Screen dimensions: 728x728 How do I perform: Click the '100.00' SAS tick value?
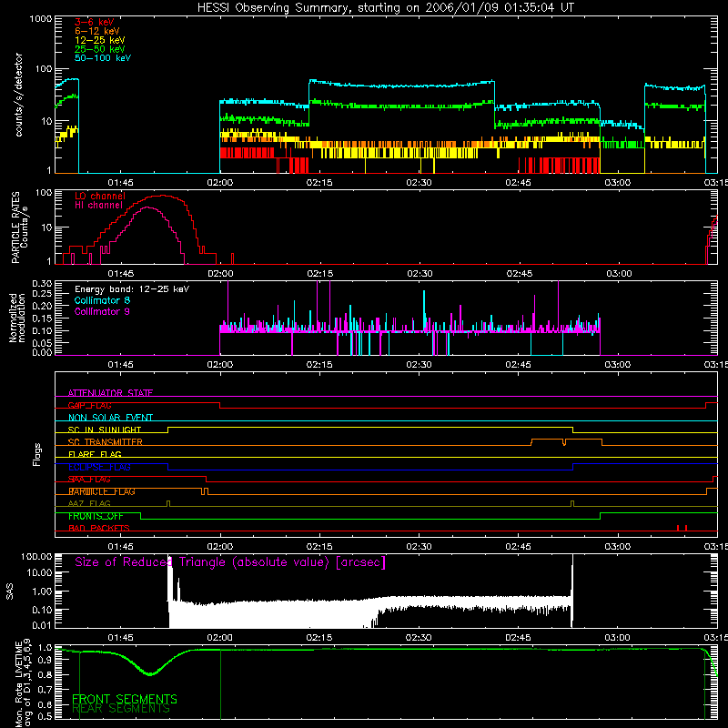point(36,557)
